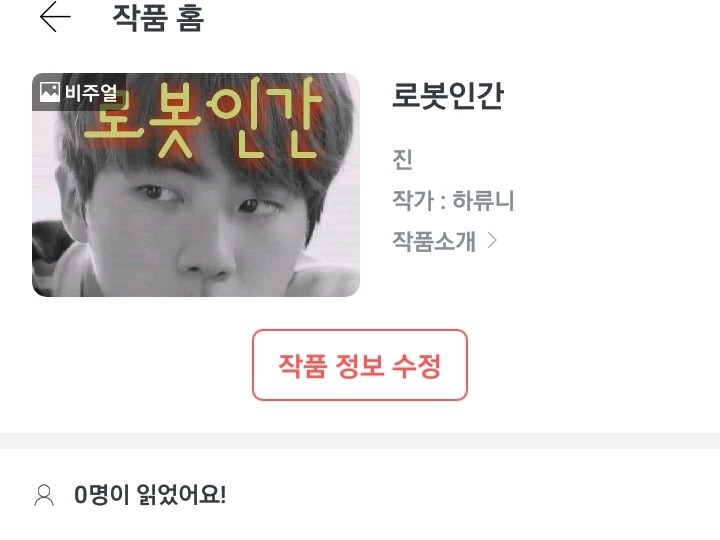
Task: Select the 로봇인간 title heading
Action: (x=448, y=96)
